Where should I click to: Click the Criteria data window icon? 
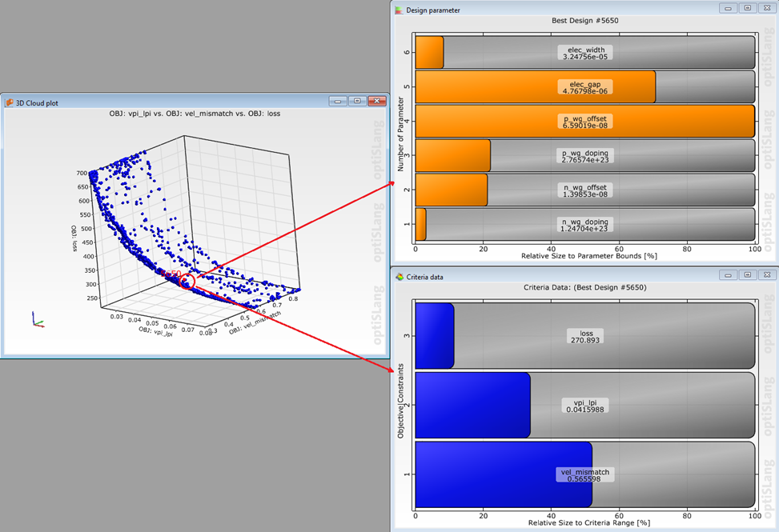[399, 277]
